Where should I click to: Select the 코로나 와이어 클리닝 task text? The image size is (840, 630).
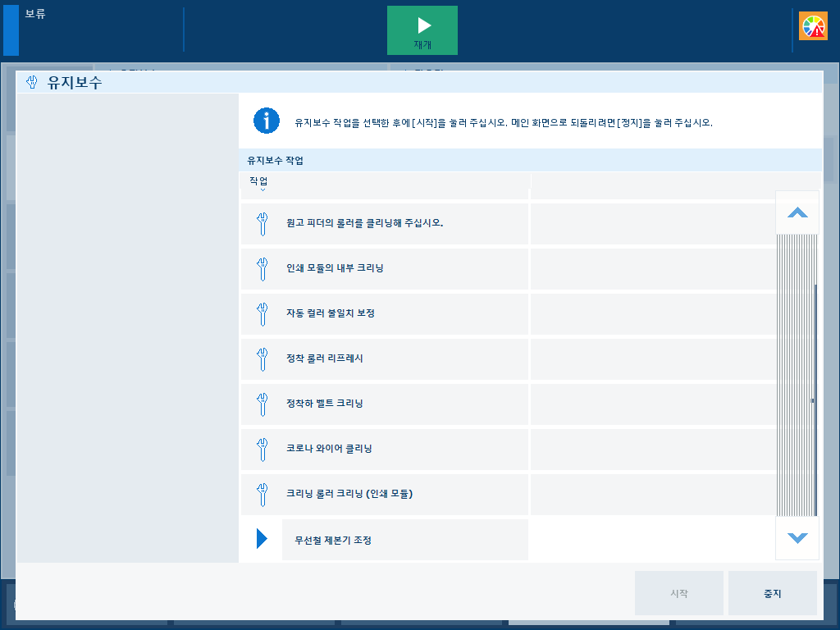[329, 449]
